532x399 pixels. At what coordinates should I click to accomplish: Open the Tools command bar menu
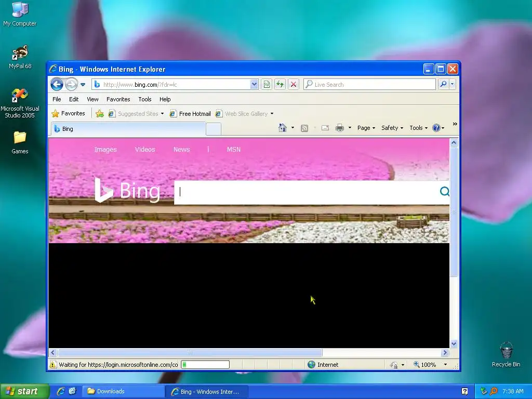[418, 128]
